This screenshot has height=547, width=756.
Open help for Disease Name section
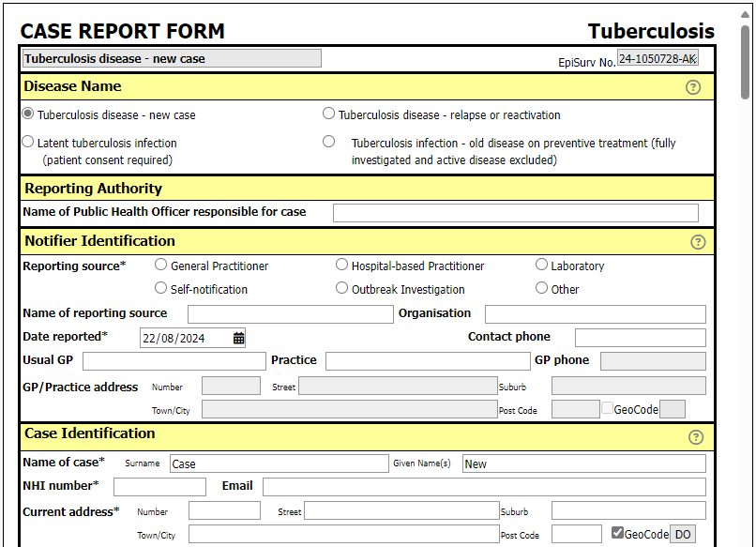click(693, 87)
